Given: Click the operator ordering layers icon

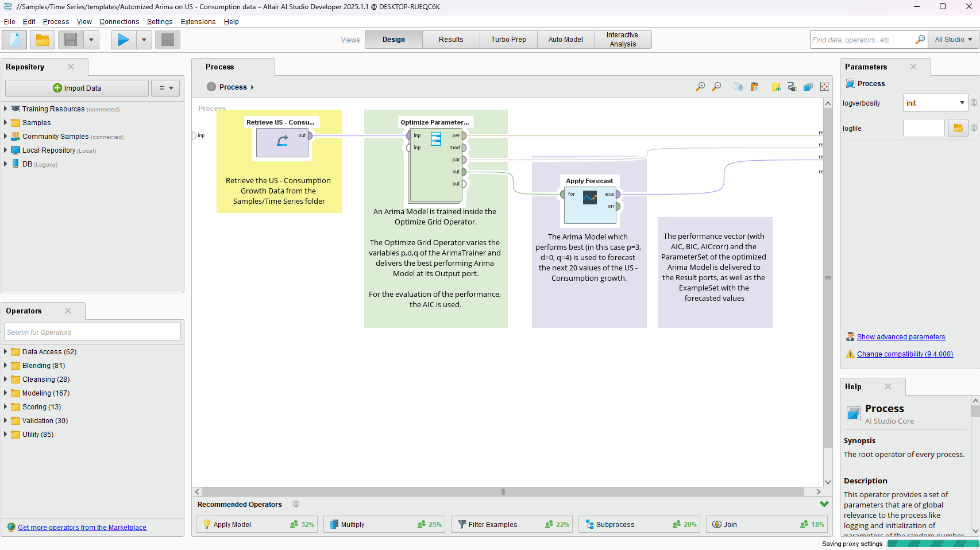Looking at the screenshot, I should pyautogui.click(x=808, y=87).
